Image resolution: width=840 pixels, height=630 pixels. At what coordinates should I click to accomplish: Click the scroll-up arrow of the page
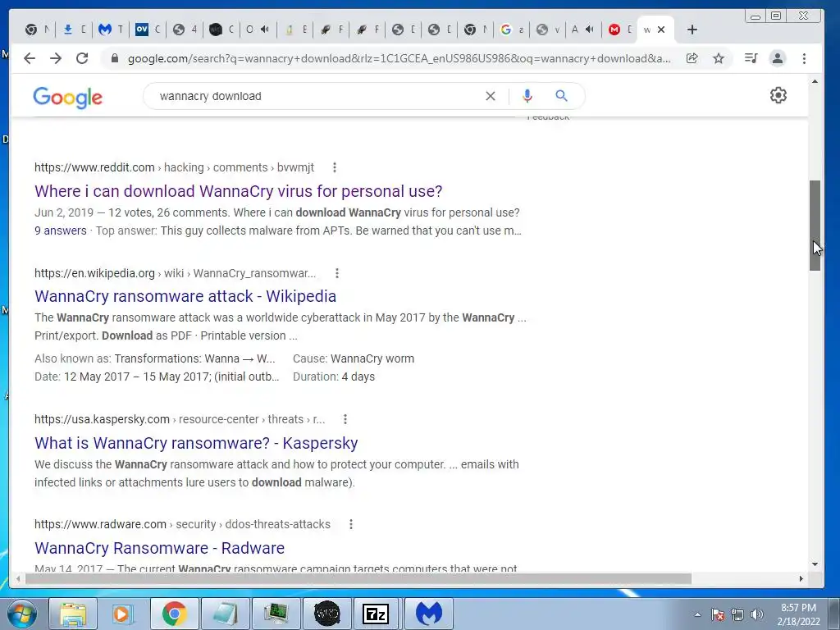[815, 81]
